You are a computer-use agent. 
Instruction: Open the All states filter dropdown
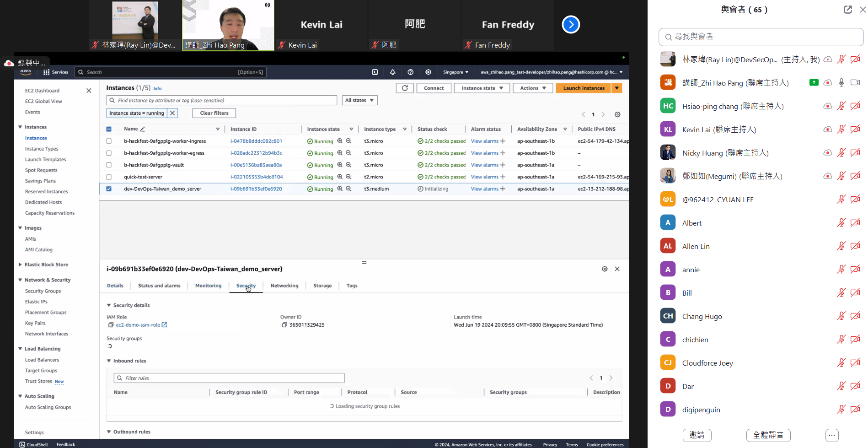[359, 101]
